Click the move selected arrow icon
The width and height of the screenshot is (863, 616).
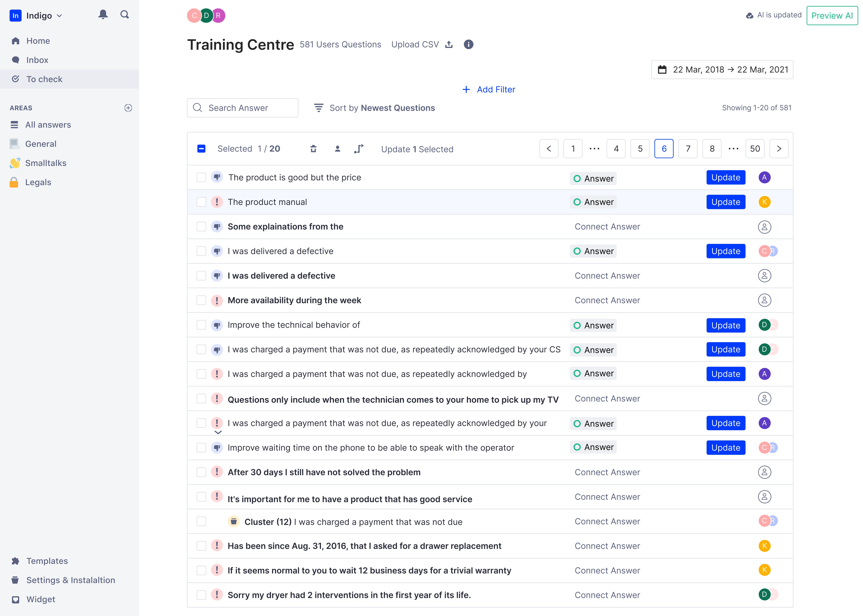359,149
